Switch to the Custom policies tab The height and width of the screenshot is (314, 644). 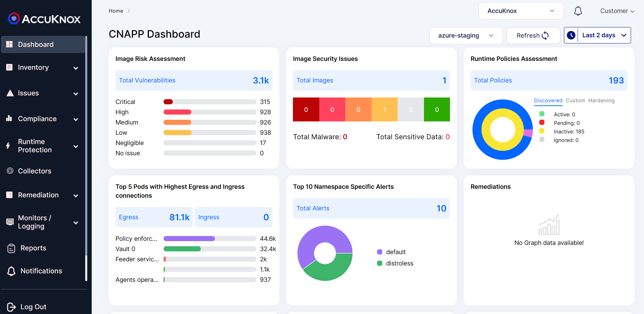pos(575,101)
